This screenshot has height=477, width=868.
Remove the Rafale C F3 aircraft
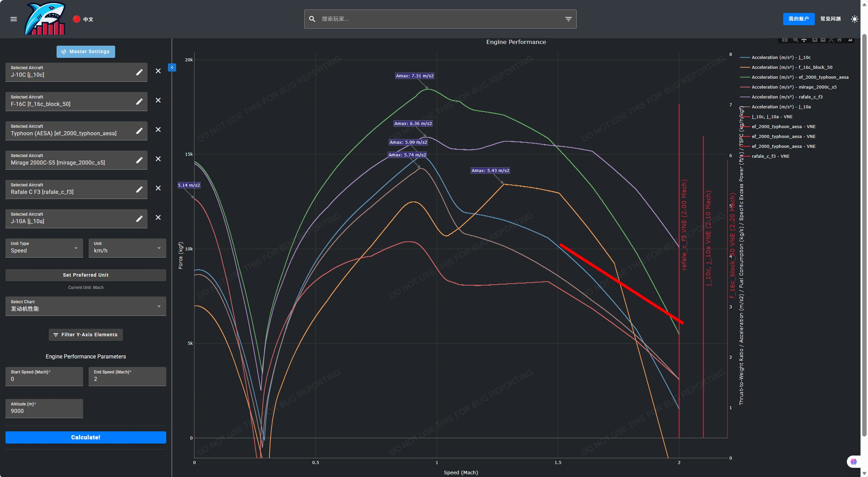coord(158,188)
